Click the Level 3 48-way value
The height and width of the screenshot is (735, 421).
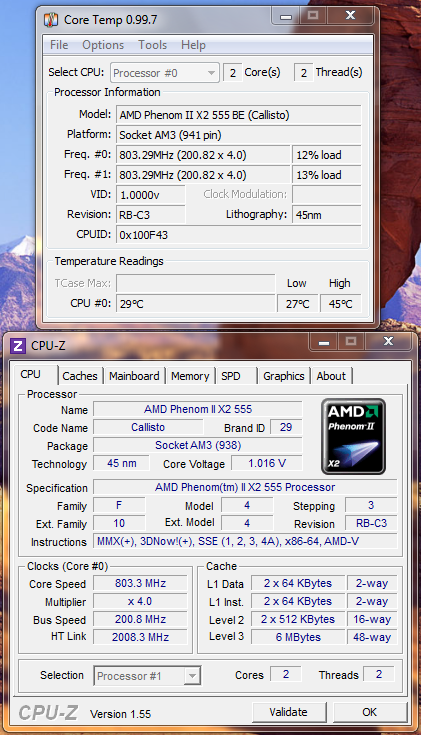372,637
